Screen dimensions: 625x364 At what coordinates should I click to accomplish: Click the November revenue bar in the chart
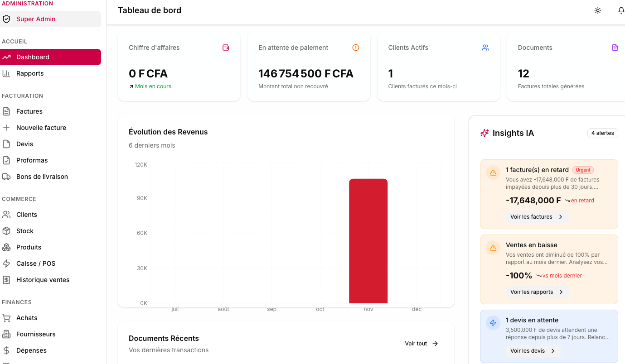(368, 240)
